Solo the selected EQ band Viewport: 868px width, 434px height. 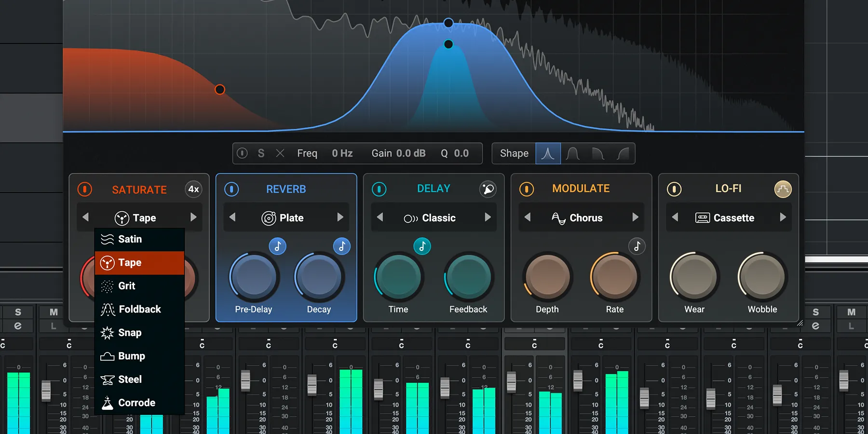click(x=261, y=153)
